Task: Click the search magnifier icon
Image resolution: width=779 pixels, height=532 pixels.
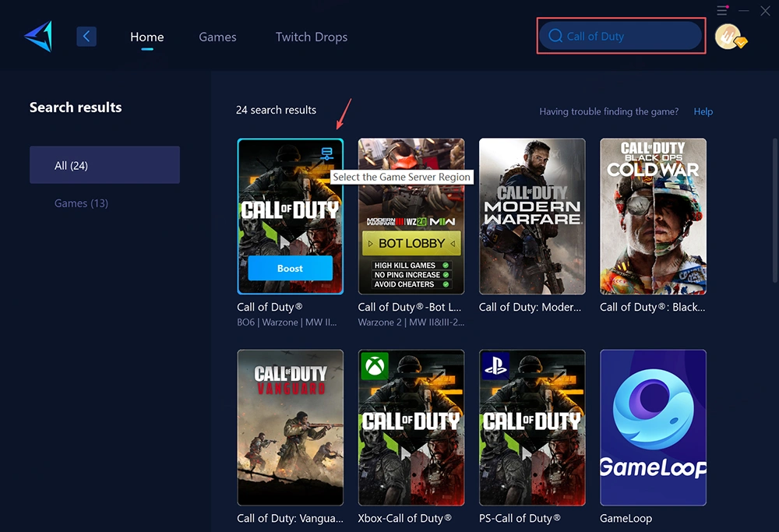Action: pos(555,36)
